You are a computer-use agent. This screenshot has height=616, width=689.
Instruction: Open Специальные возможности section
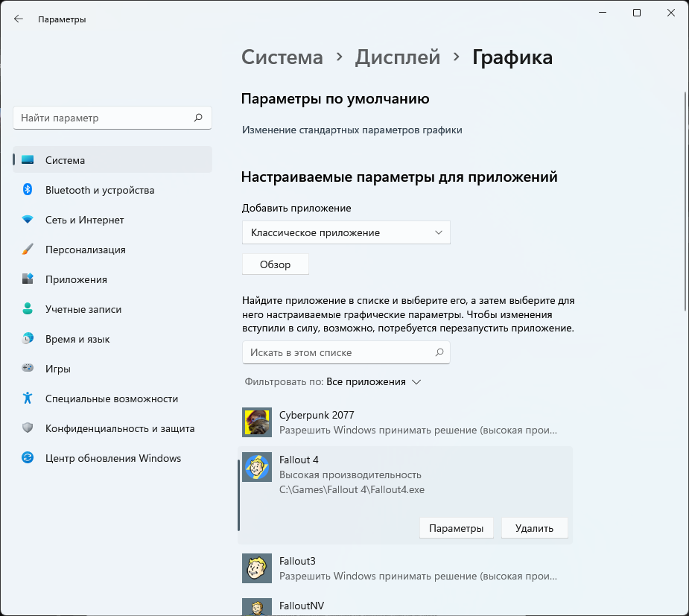tap(112, 399)
